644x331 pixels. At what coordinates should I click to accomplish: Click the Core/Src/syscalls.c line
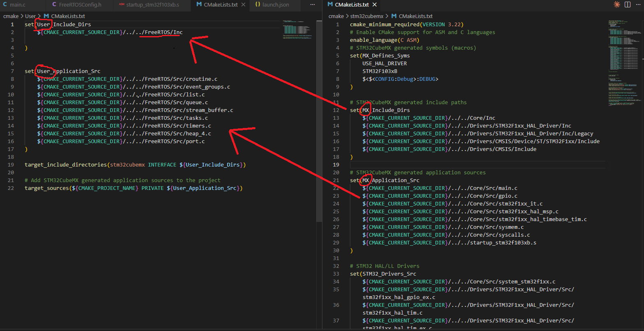pos(446,235)
